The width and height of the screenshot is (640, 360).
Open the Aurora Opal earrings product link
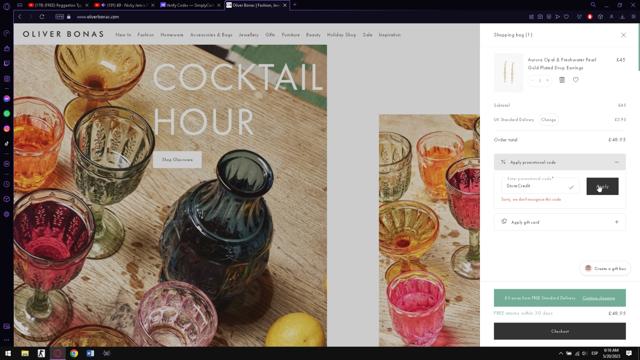click(x=562, y=64)
